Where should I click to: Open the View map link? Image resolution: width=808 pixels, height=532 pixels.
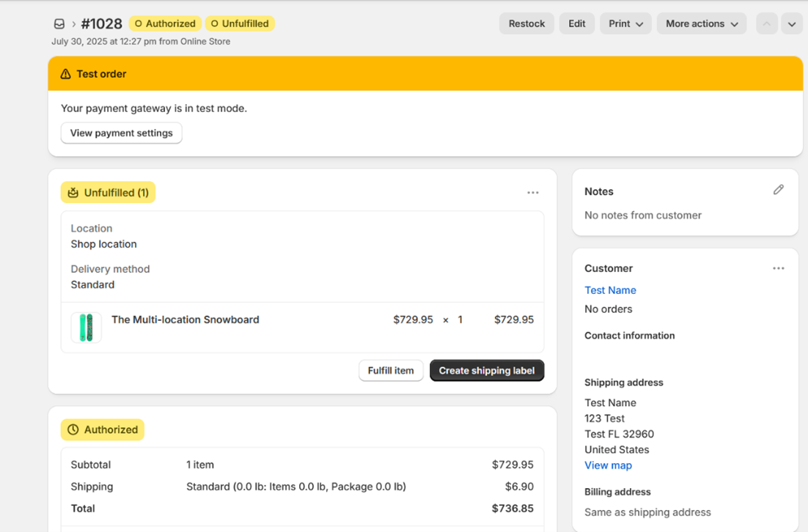point(608,465)
